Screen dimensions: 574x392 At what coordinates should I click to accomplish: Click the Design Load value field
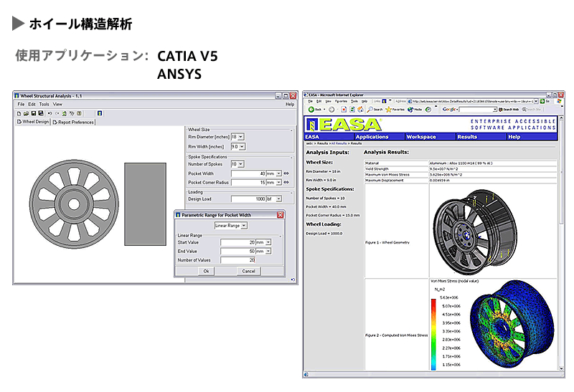coord(248,199)
